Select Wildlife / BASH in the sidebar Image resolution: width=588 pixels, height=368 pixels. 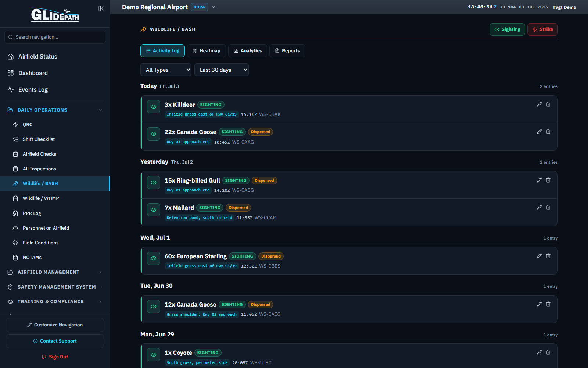click(x=55, y=184)
